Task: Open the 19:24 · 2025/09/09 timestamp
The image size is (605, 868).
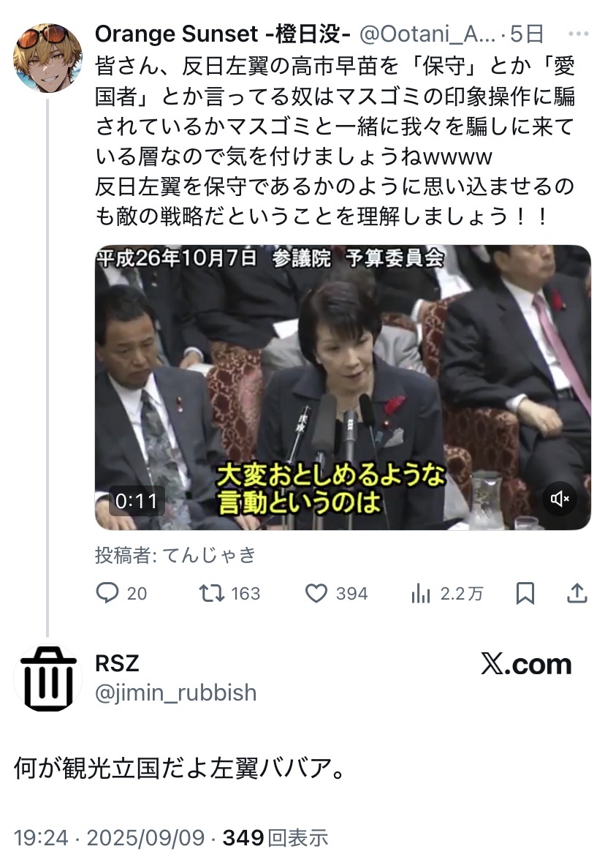Action: pos(110,837)
